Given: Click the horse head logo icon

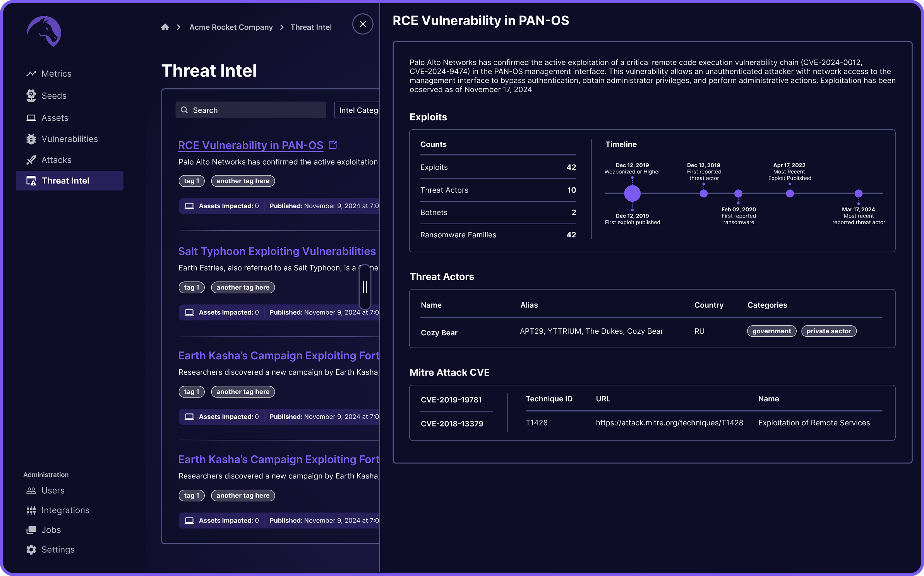Looking at the screenshot, I should pyautogui.click(x=44, y=31).
